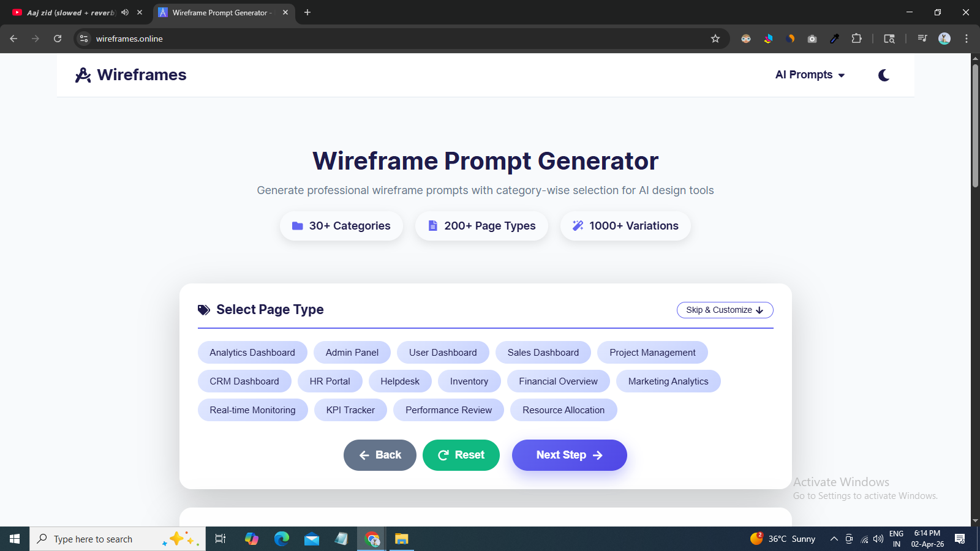This screenshot has width=980, height=551.
Task: Open the volume icon in the system tray
Action: 880,539
